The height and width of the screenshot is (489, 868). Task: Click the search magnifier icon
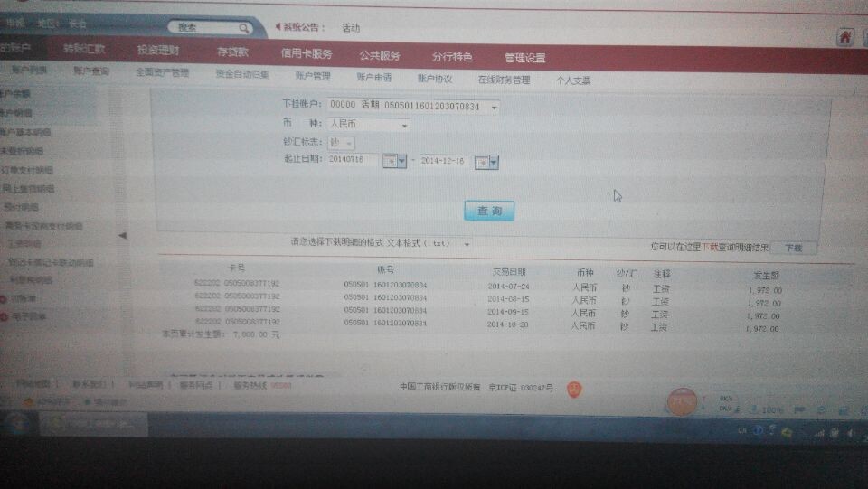click(243, 28)
